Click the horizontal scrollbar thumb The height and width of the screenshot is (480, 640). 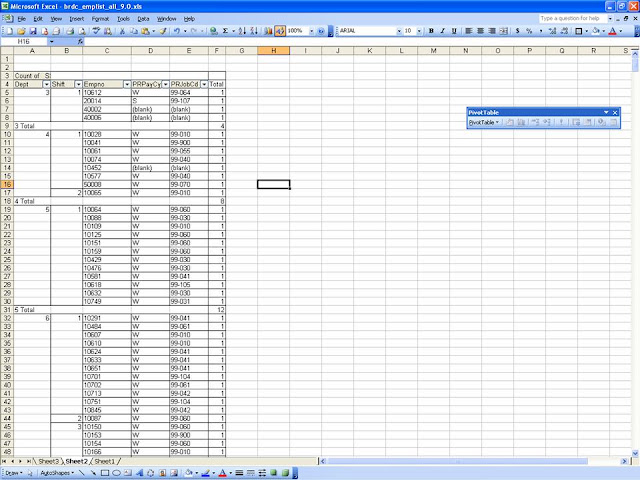point(457,461)
